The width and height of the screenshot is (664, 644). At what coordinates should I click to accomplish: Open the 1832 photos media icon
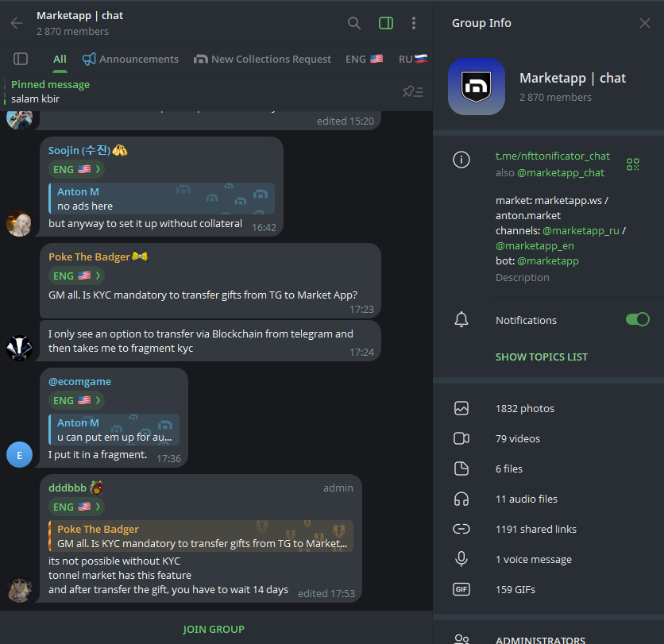point(461,408)
